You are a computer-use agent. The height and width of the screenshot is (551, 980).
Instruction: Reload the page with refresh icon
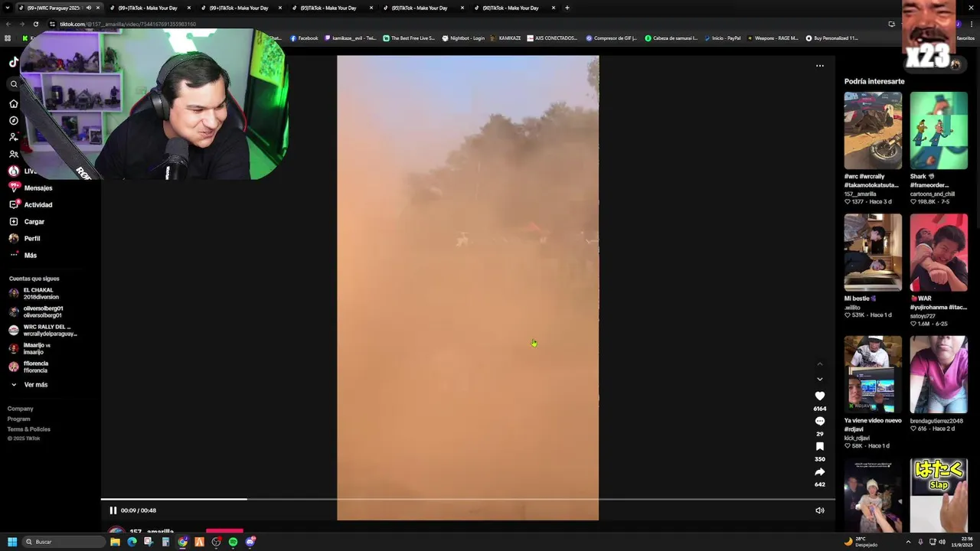coord(36,24)
